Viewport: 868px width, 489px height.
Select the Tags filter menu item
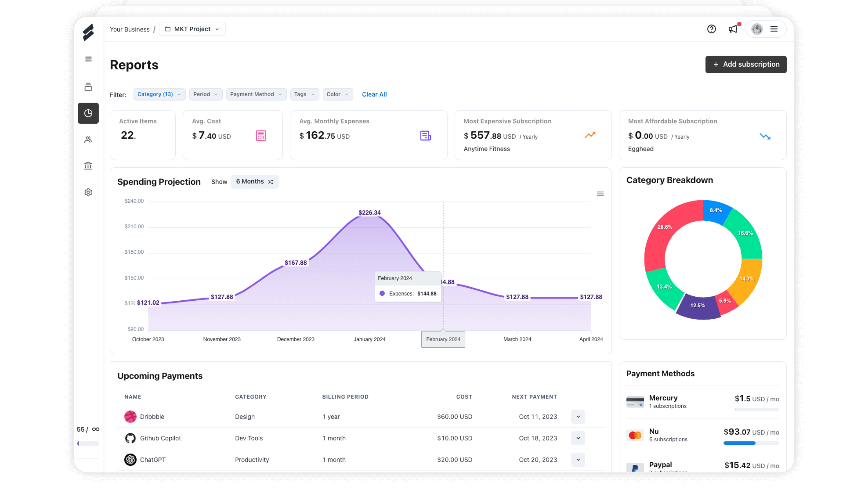point(303,94)
